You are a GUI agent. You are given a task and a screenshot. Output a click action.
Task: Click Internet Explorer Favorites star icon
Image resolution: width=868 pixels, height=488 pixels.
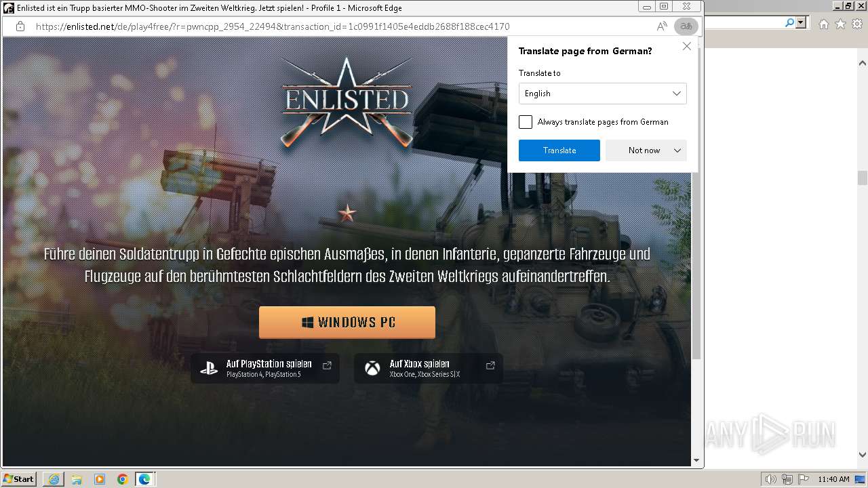coord(841,24)
